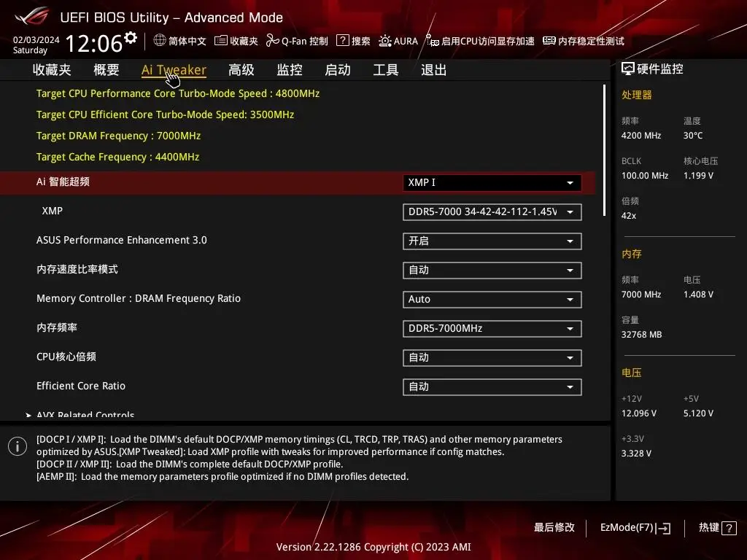The width and height of the screenshot is (747, 560).
Task: Click the 搜索 question mark icon
Action: click(x=342, y=41)
